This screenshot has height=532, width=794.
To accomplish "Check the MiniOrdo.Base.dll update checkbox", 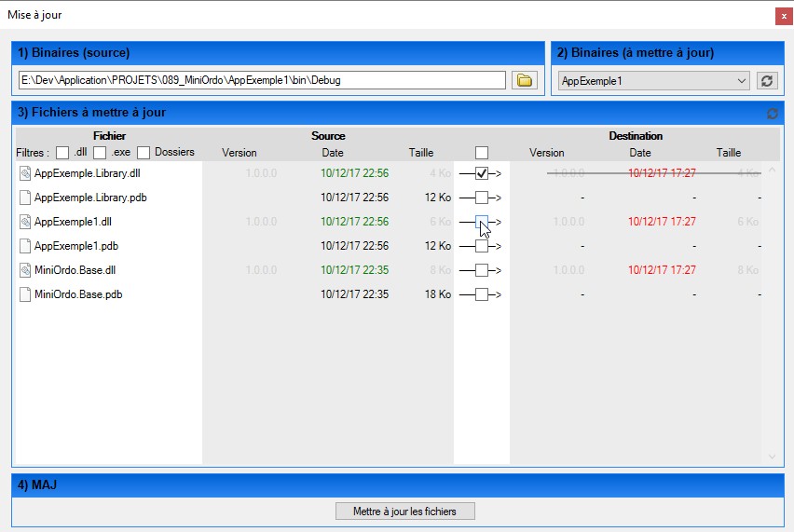I will click(x=482, y=270).
